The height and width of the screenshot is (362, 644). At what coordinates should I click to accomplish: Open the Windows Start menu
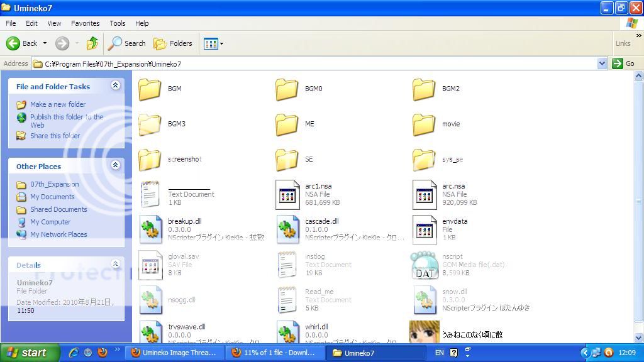click(30, 353)
